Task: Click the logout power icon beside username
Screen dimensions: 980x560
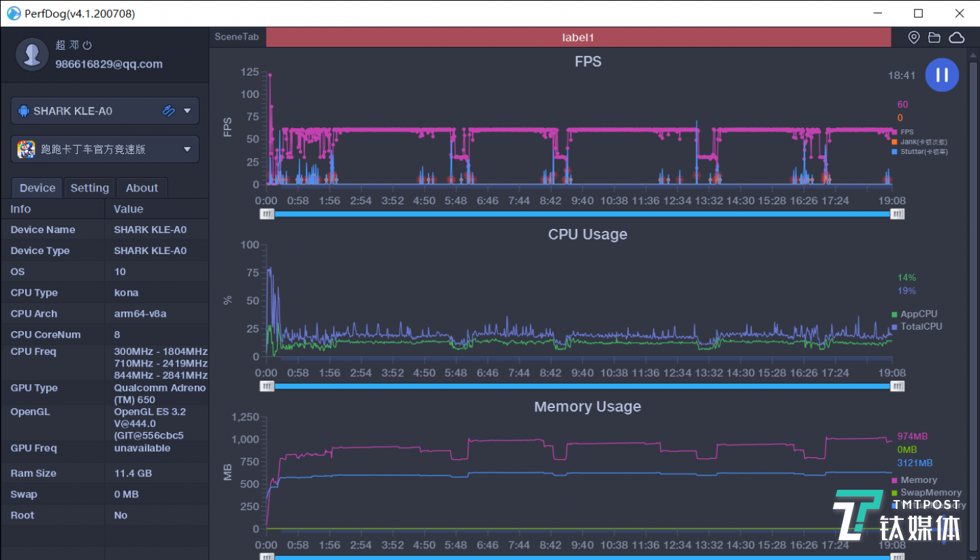Action: pyautogui.click(x=87, y=46)
